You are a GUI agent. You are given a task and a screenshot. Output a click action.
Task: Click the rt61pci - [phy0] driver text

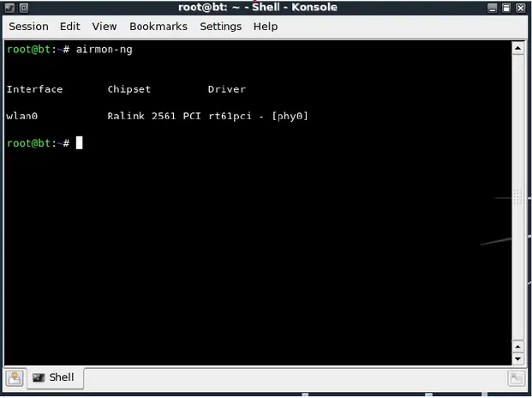click(x=258, y=116)
